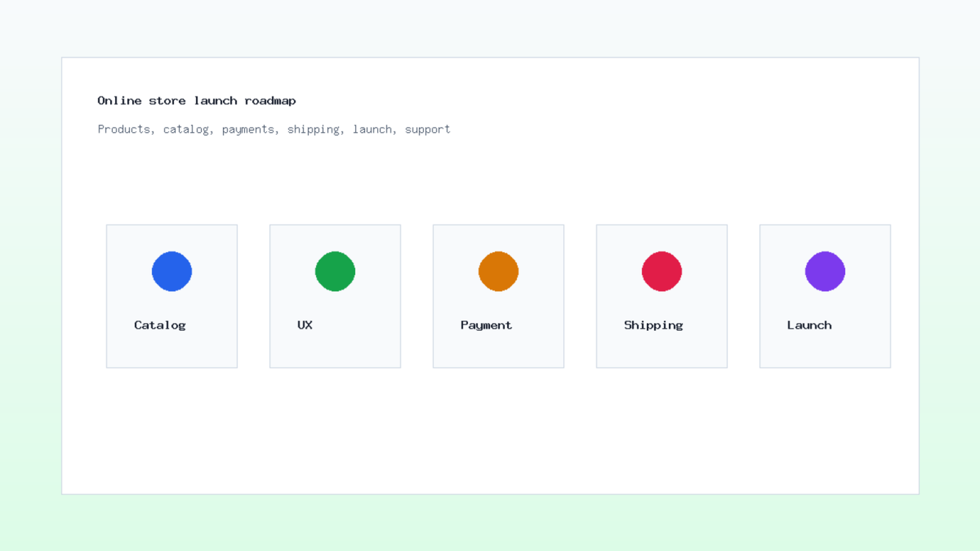The height and width of the screenshot is (551, 980).
Task: Select the Launch label text
Action: tap(809, 325)
